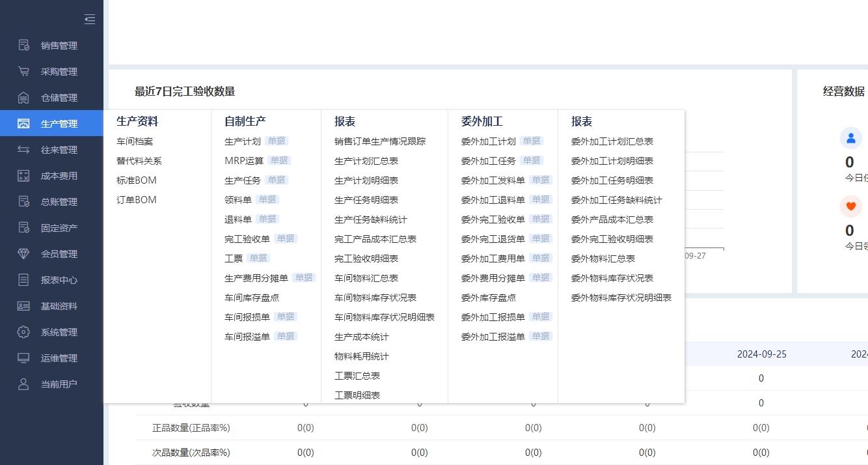Click the 单据 tag beside 委外加工发料单
The width and height of the screenshot is (868, 465).
pyautogui.click(x=541, y=180)
